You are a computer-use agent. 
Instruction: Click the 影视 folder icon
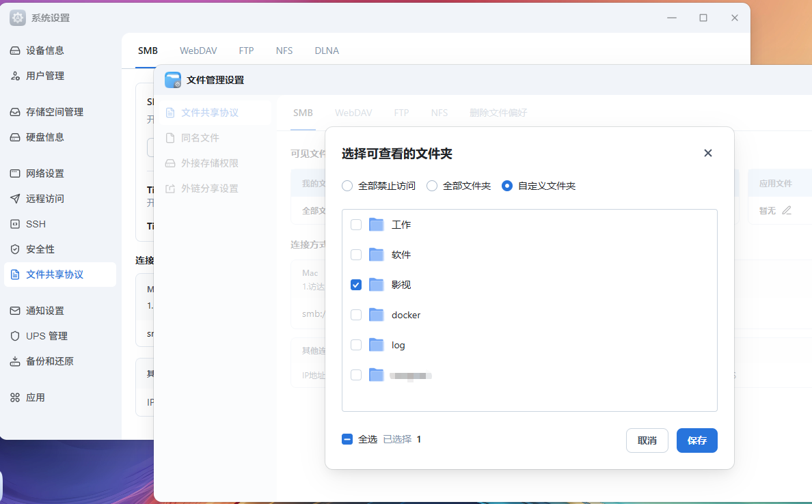click(377, 285)
